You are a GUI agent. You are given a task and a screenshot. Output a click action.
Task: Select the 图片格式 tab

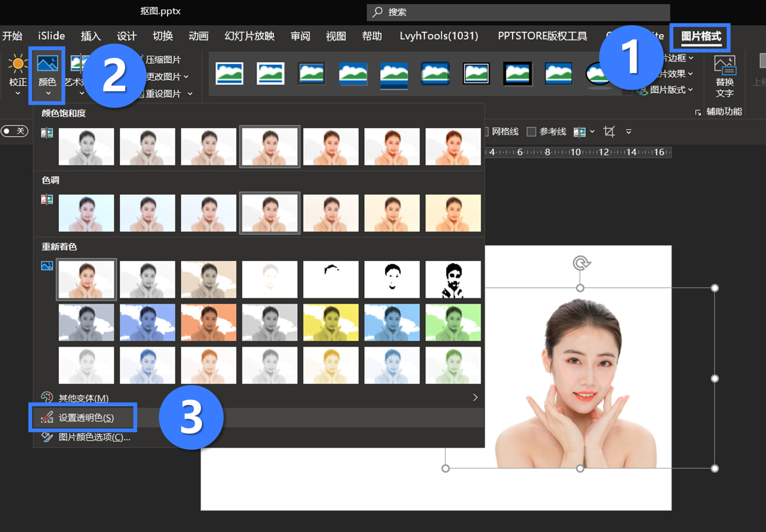701,36
